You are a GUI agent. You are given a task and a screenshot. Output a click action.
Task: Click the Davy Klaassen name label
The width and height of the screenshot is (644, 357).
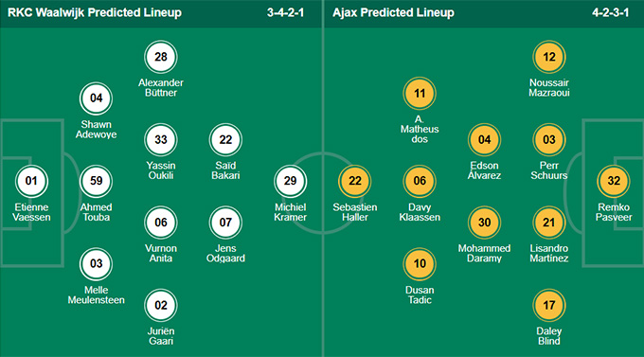tap(420, 212)
